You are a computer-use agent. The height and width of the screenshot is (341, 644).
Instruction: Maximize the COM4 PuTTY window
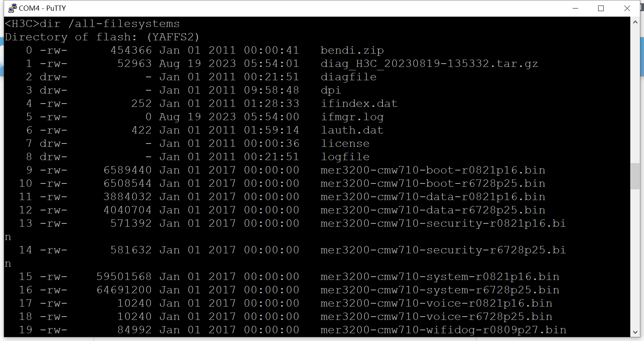click(x=601, y=8)
